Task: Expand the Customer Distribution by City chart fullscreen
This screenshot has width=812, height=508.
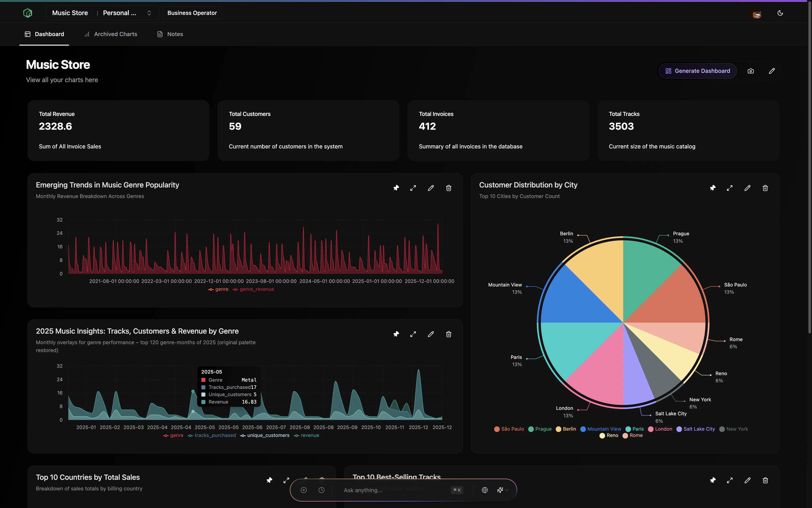Action: pos(729,188)
